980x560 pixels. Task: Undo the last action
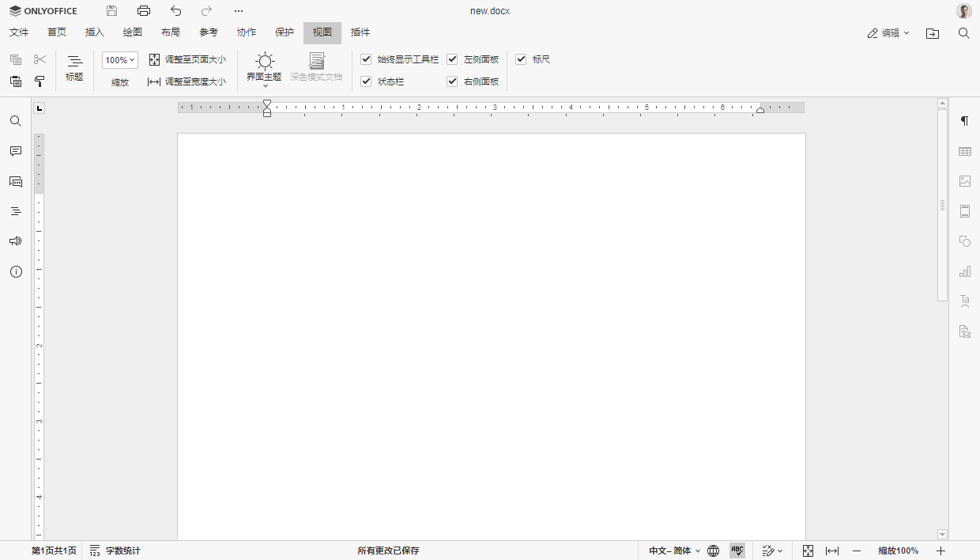[x=175, y=11]
